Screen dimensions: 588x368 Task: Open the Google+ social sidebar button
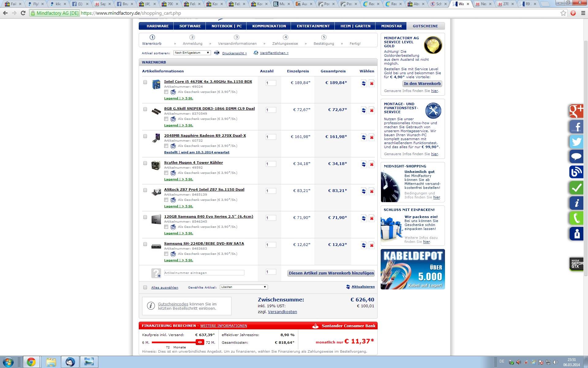576,111
